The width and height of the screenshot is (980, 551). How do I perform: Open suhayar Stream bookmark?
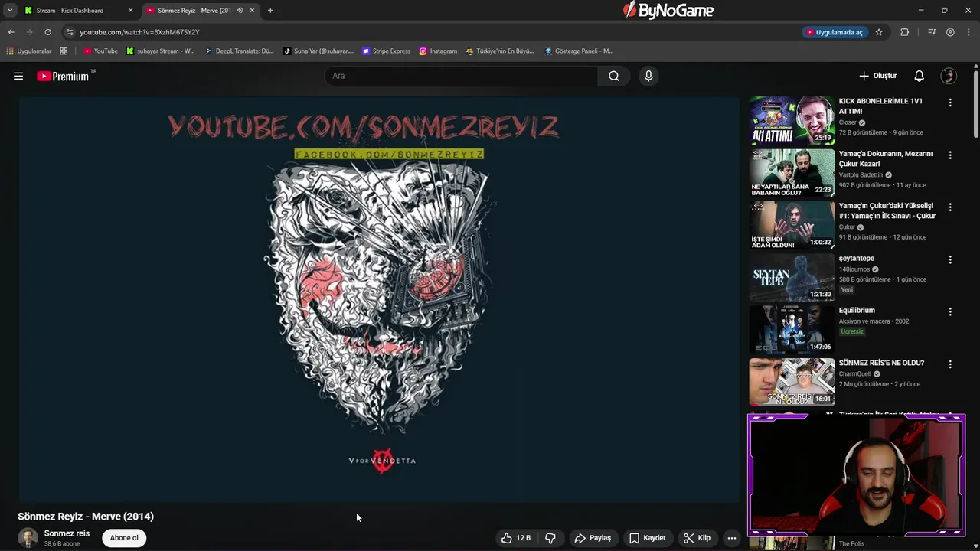160,51
